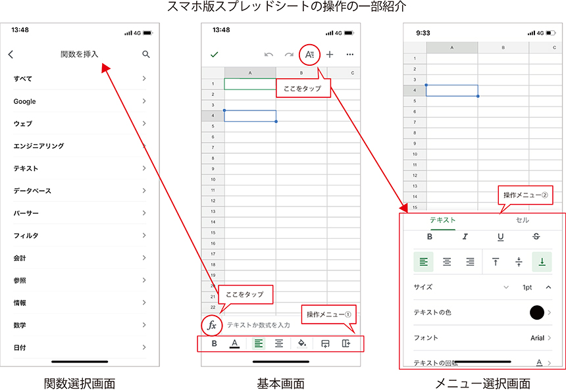Tap the redo arrow in basic screen
Viewport: 566px width, 392px height.
[289, 55]
